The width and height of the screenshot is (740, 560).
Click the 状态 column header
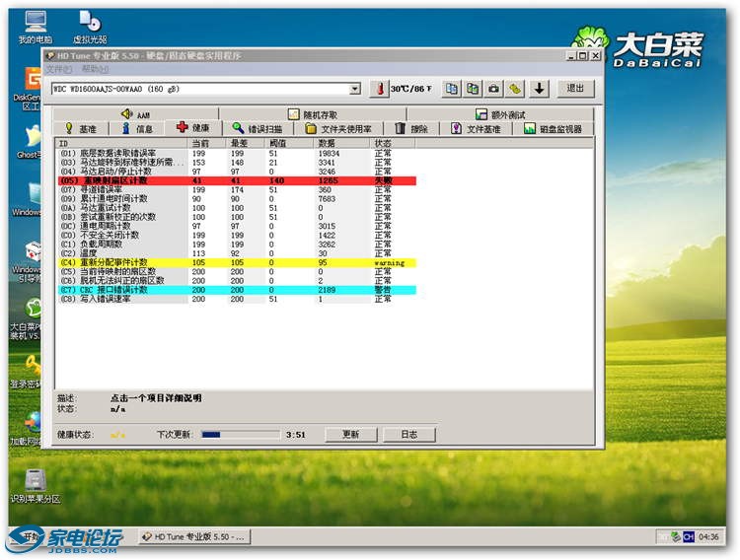point(393,143)
